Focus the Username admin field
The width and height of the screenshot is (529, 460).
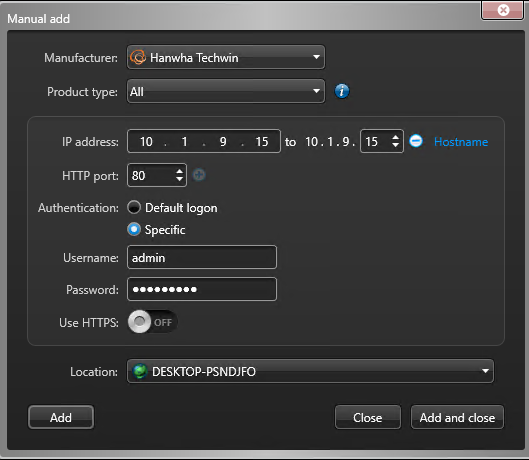(202, 258)
